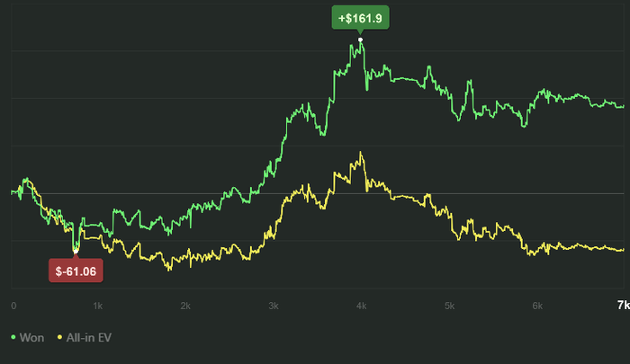Image resolution: width=630 pixels, height=364 pixels.
Task: Click the 6k x-axis label
Action: [537, 306]
